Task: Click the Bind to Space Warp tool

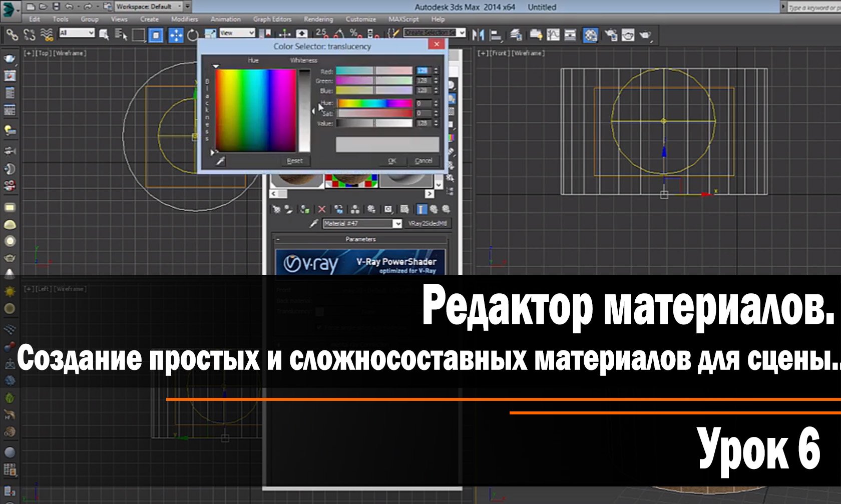Action: (47, 35)
